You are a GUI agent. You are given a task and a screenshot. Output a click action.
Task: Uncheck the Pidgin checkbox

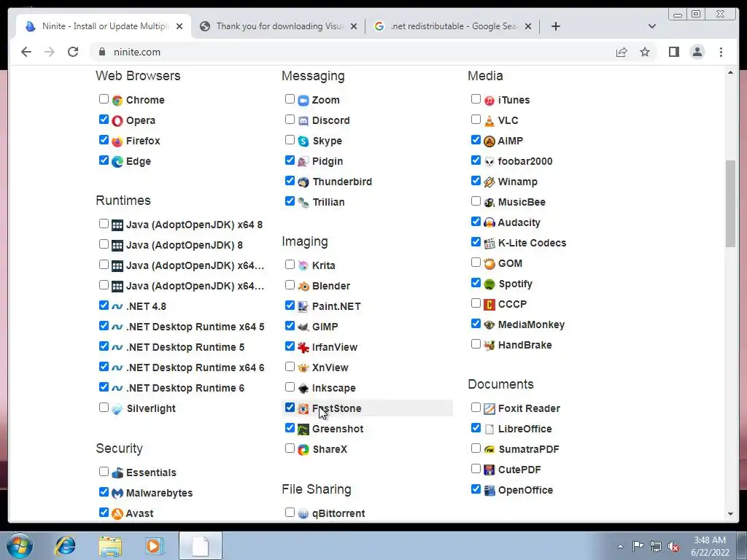[290, 160]
